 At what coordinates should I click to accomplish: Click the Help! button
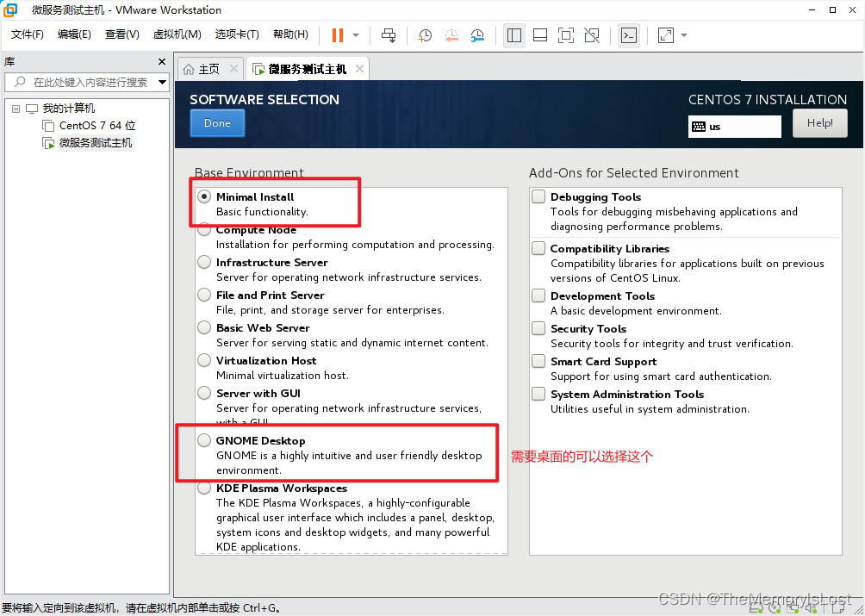point(819,123)
